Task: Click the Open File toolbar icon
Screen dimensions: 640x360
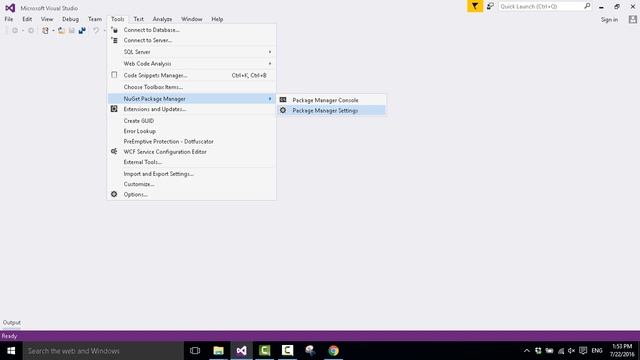Action: pos(61,31)
